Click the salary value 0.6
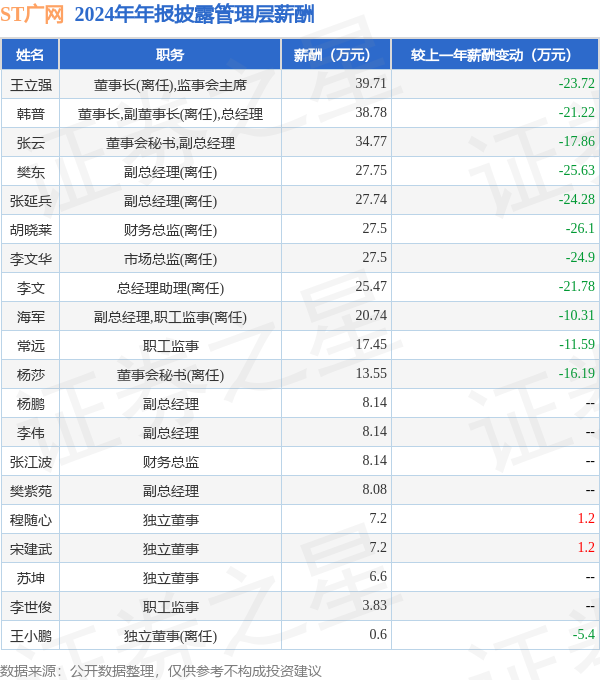This screenshot has height=680, width=600. pos(378,634)
